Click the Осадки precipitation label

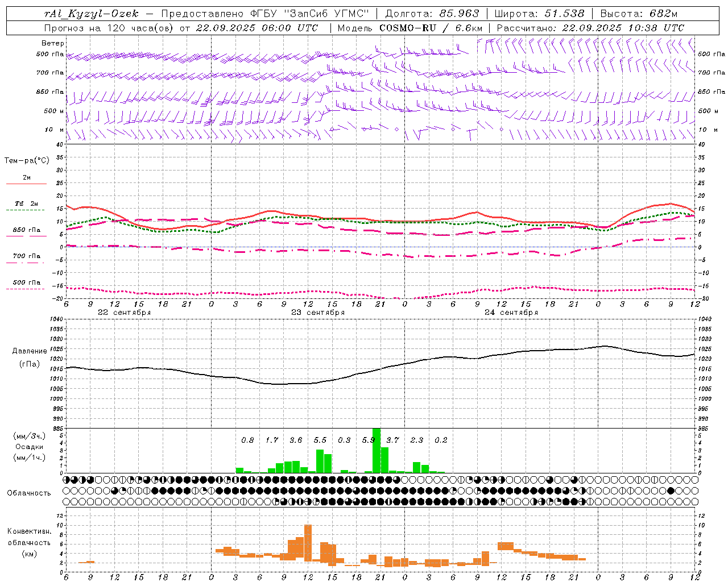tap(30, 447)
